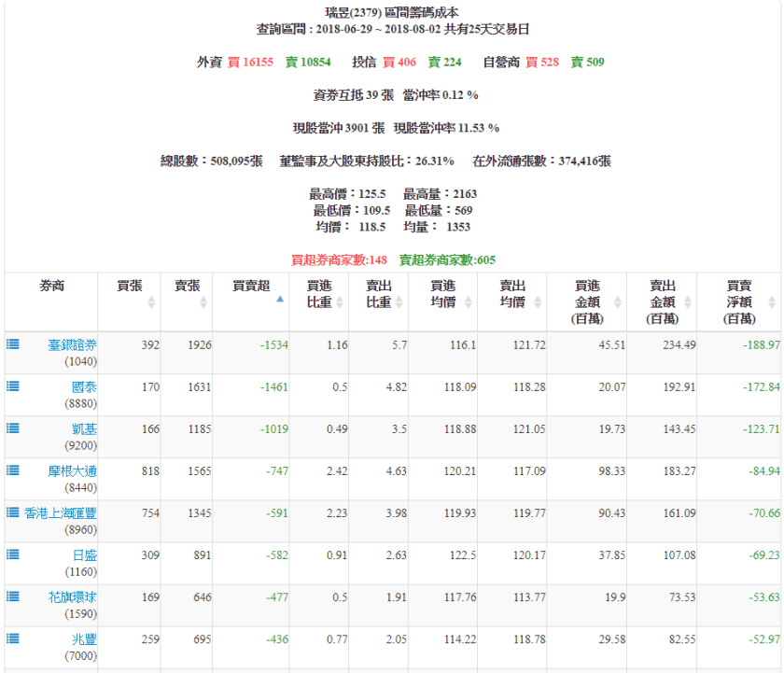Screen dimensions: 784x673
Task: Click list icon beside 花旗環球
Action: click(13, 596)
